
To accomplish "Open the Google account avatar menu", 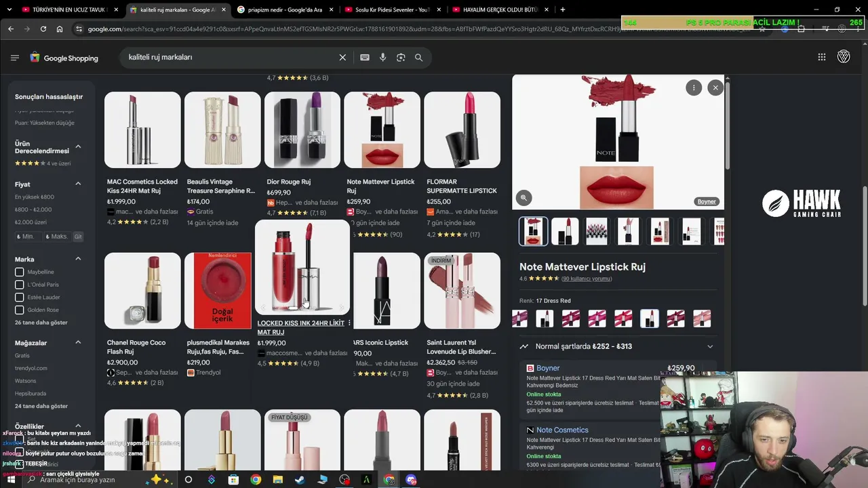I will (x=844, y=57).
